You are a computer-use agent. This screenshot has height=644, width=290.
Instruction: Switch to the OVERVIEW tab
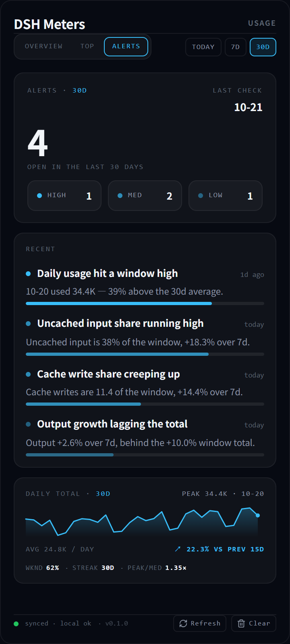44,46
